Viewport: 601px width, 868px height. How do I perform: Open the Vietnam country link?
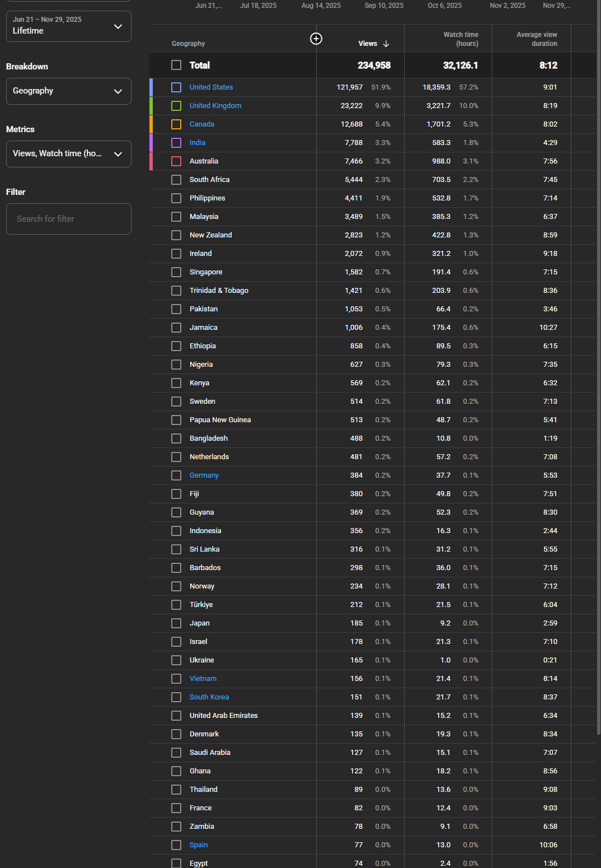pos(203,679)
